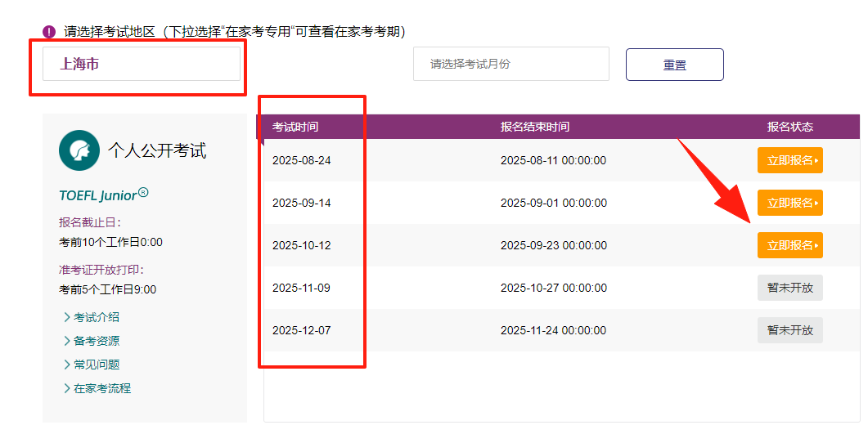Click the 考前10个工作日0:00 text

point(110,242)
